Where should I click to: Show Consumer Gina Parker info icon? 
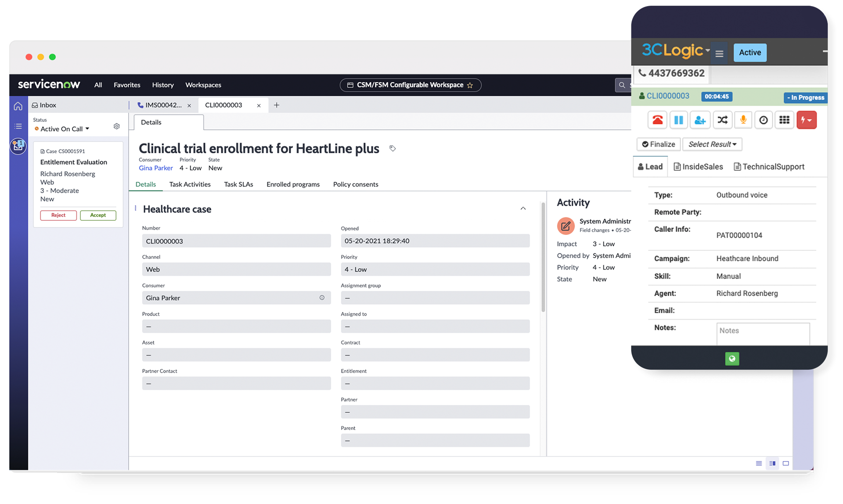click(x=322, y=298)
